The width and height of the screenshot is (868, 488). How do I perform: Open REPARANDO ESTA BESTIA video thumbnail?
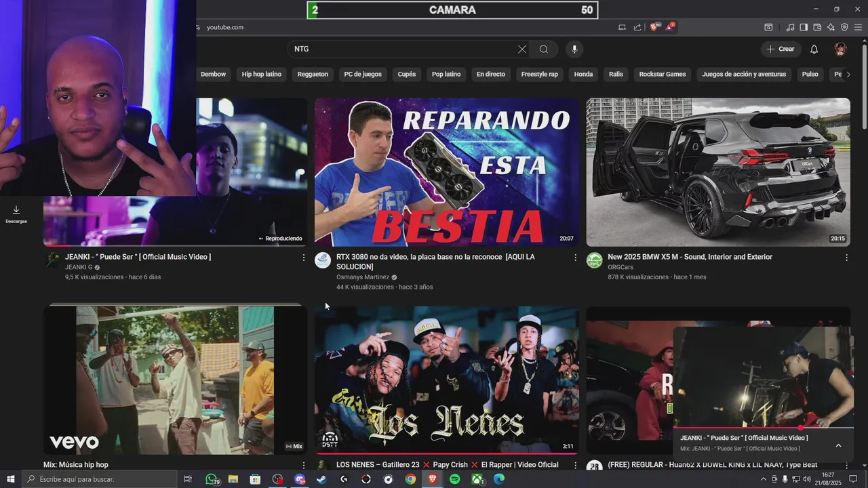447,172
